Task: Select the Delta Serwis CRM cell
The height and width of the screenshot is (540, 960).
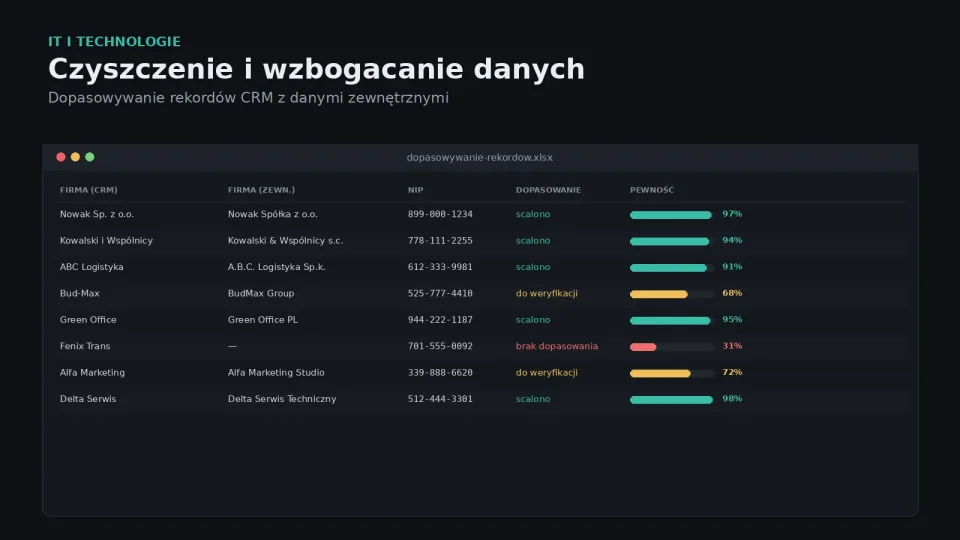Action: click(x=88, y=399)
